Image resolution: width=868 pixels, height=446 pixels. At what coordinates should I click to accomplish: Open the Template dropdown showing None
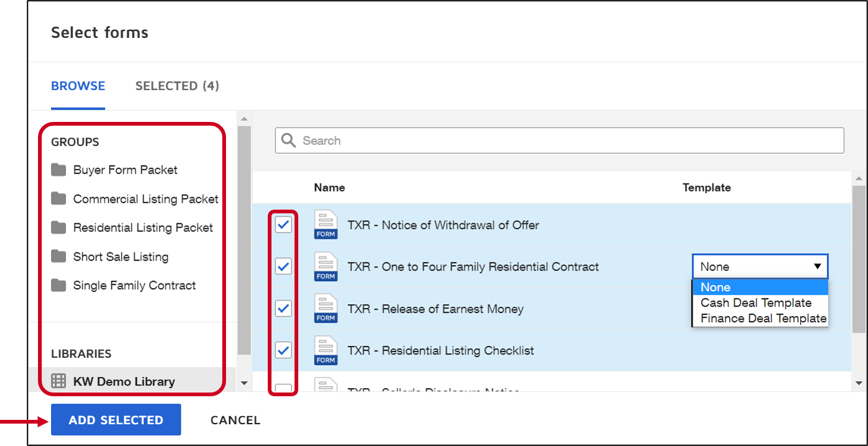pos(760,266)
